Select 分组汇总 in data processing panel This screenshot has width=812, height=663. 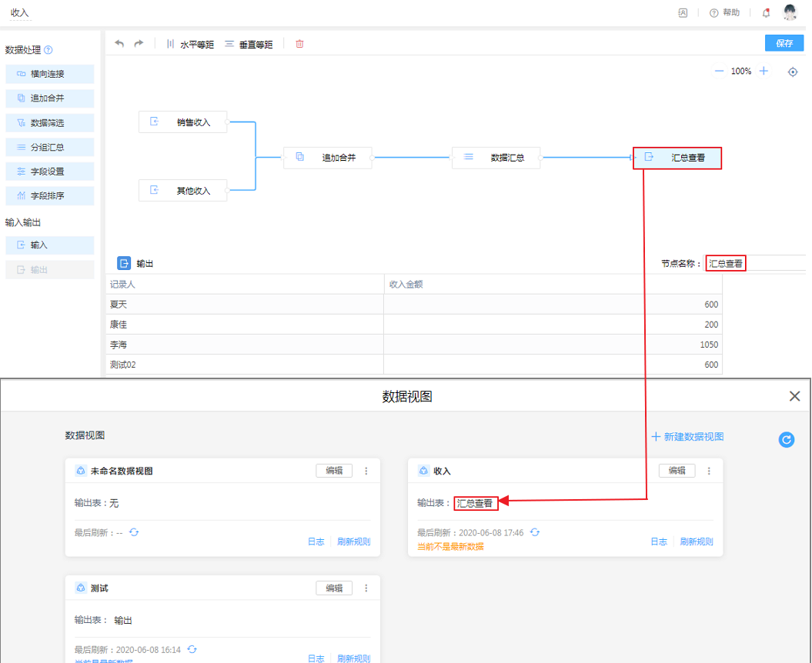pos(49,147)
